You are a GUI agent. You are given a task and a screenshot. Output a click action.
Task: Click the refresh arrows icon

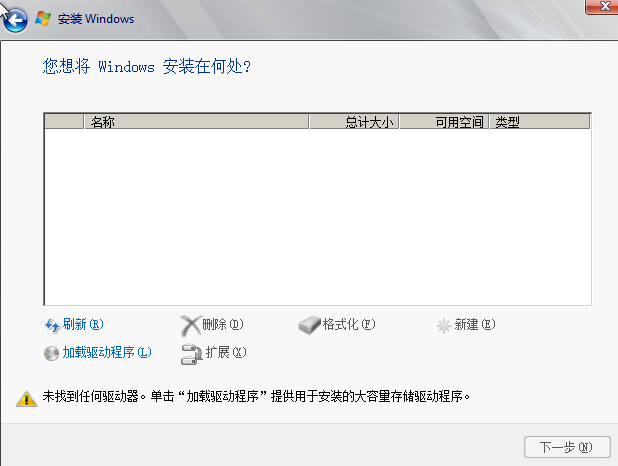tap(52, 325)
